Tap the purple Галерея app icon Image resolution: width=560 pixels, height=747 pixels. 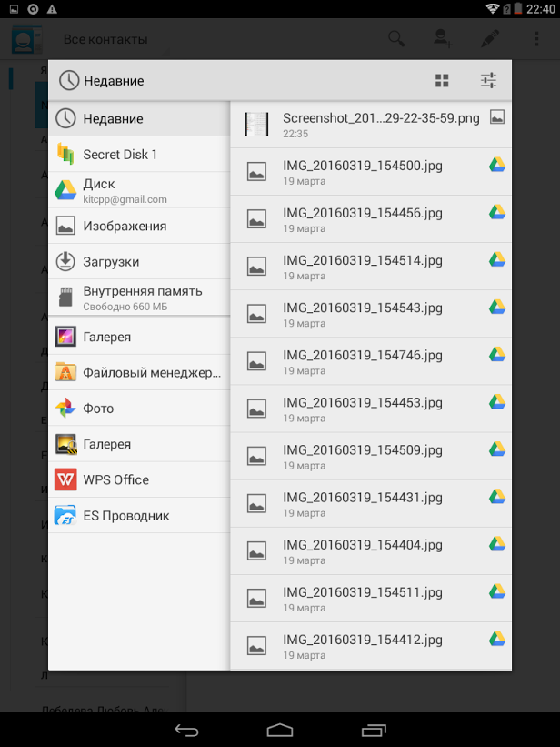pyautogui.click(x=65, y=337)
